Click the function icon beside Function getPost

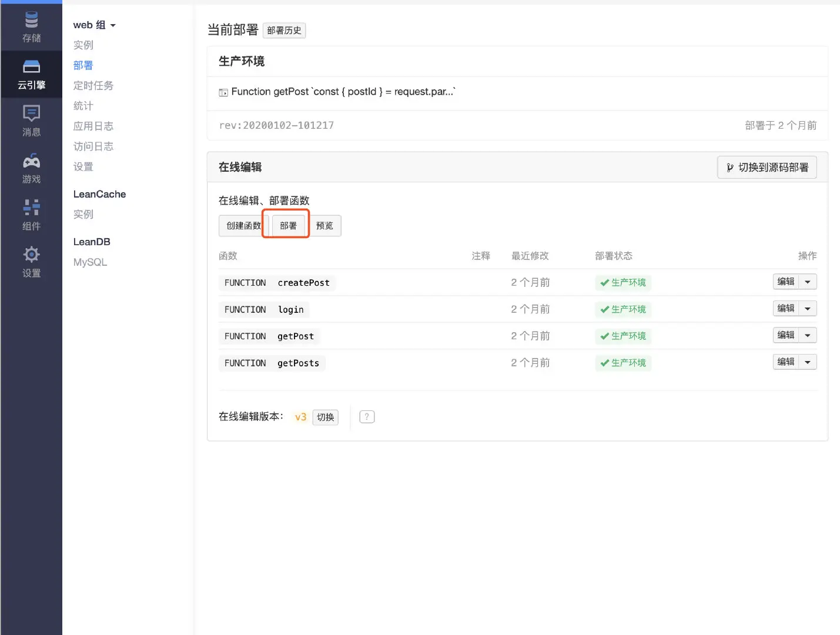pos(223,92)
